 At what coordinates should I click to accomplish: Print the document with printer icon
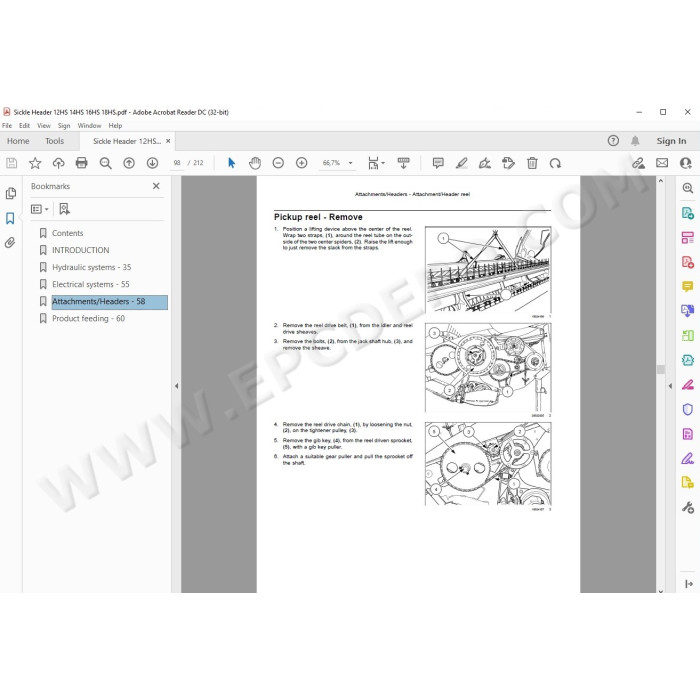(82, 163)
